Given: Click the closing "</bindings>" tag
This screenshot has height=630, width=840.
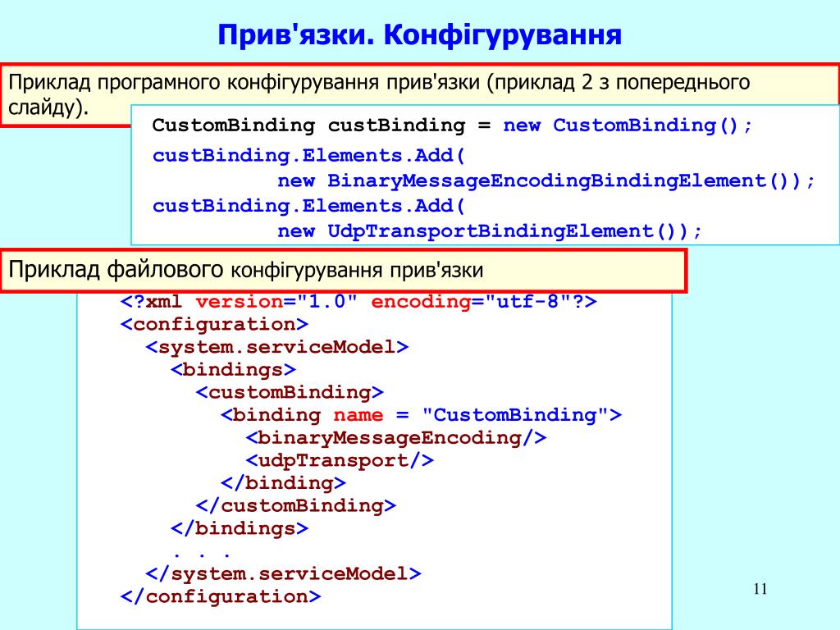Looking at the screenshot, I should click(240, 529).
